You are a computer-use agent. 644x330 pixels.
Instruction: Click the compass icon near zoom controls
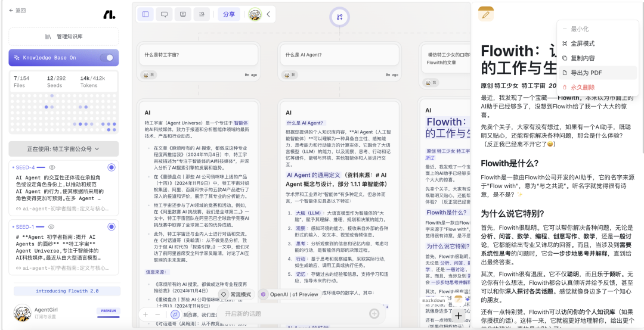[175, 314]
